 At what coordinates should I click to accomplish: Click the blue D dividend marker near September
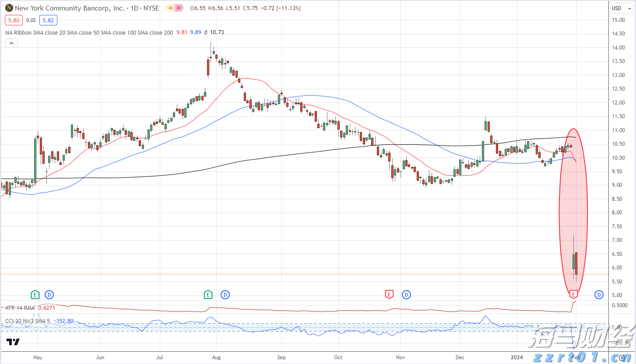coord(225,295)
